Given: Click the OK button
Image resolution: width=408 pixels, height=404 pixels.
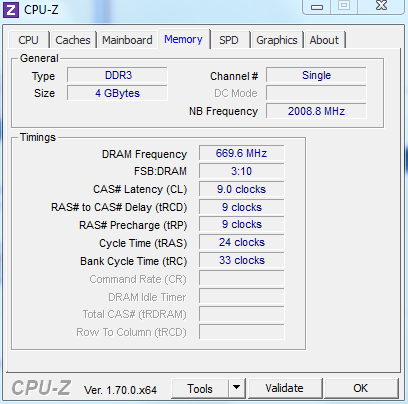Looking at the screenshot, I should point(361,388).
